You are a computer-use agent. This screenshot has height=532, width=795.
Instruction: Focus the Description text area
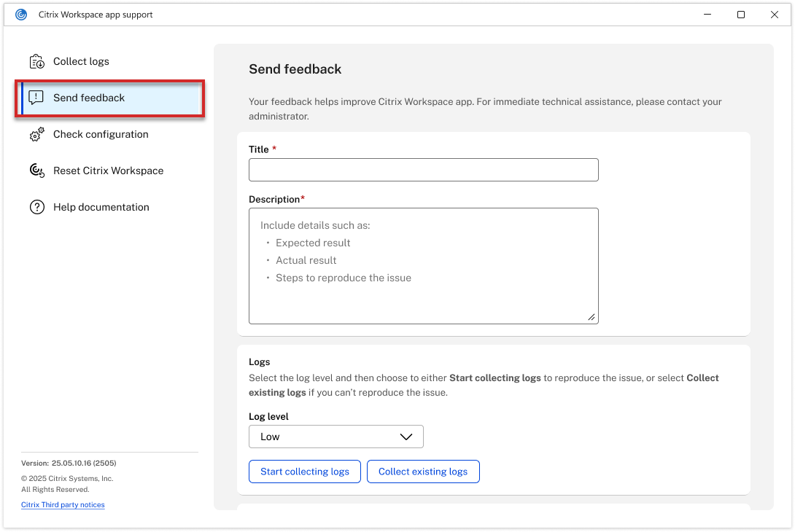tap(423, 266)
